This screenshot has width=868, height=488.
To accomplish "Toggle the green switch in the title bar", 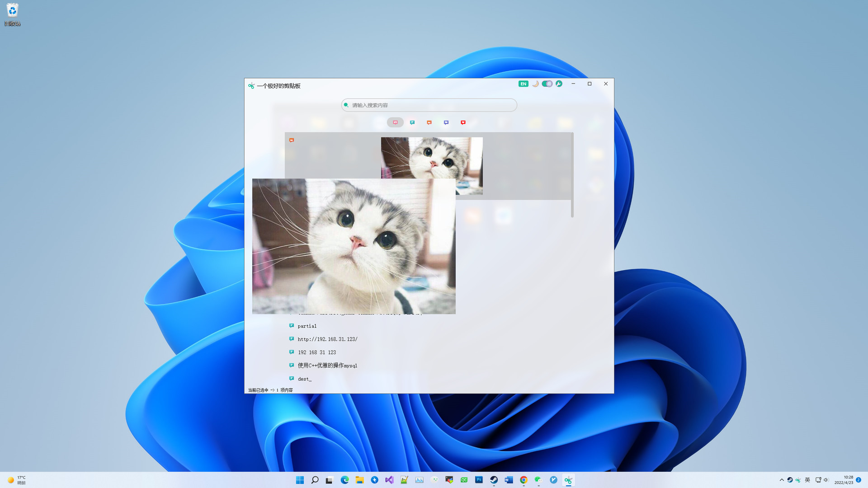I will (x=547, y=84).
